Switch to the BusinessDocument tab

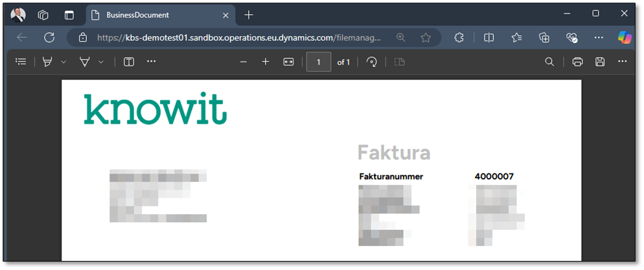point(155,14)
